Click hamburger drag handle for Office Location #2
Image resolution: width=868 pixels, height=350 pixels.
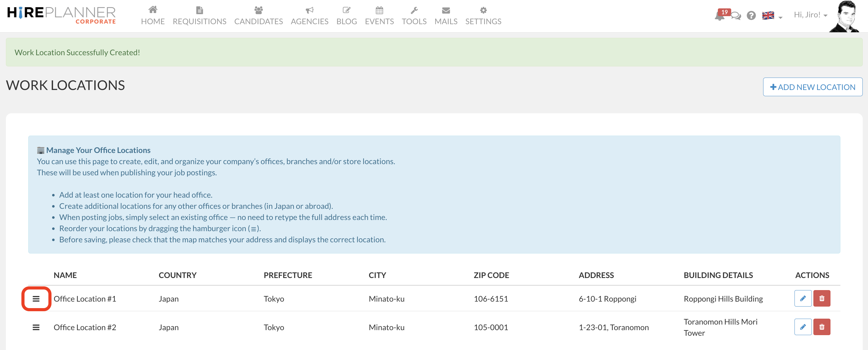point(36,327)
